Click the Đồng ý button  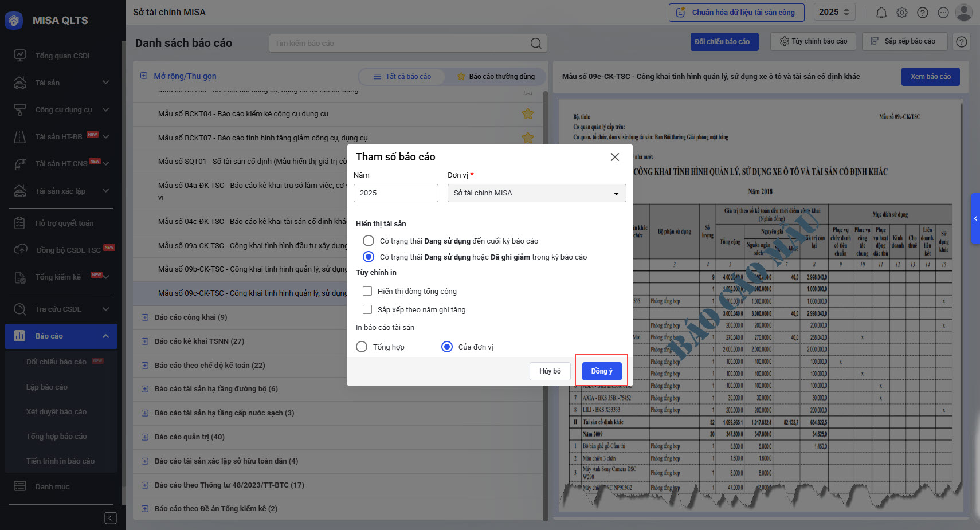(601, 371)
